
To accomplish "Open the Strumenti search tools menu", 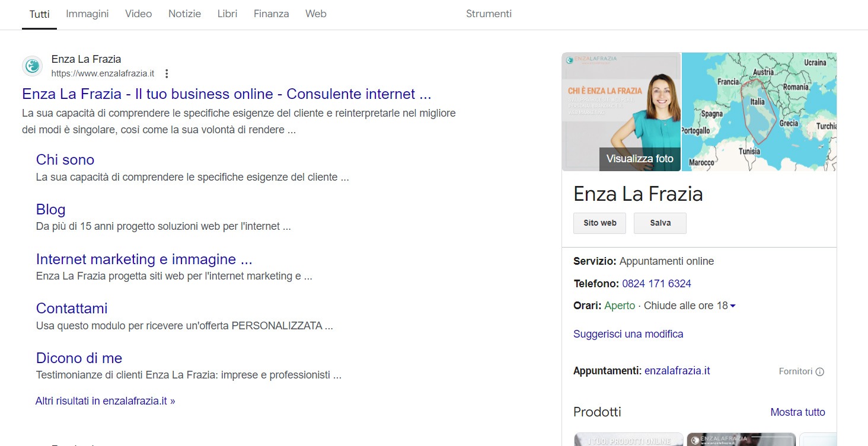I will 489,14.
